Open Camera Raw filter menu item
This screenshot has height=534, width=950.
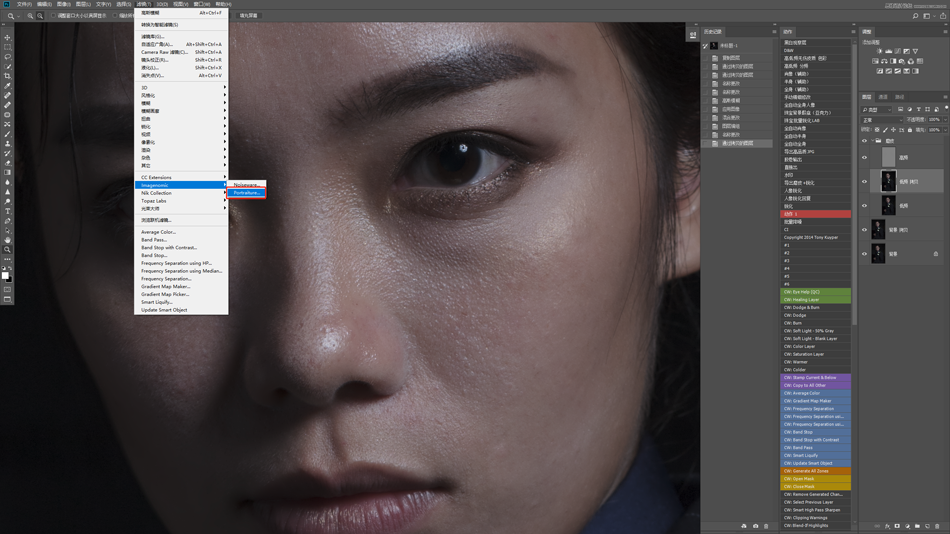pos(181,52)
